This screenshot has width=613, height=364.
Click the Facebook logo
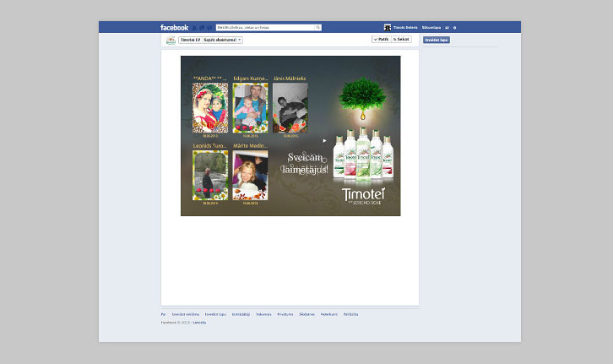174,27
